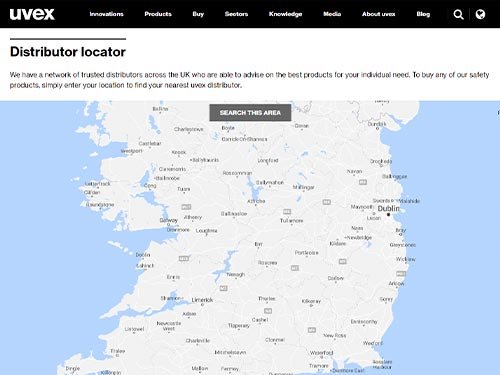This screenshot has width=500, height=375.
Task: Click the Castlebar label on the map
Action: coord(150,143)
